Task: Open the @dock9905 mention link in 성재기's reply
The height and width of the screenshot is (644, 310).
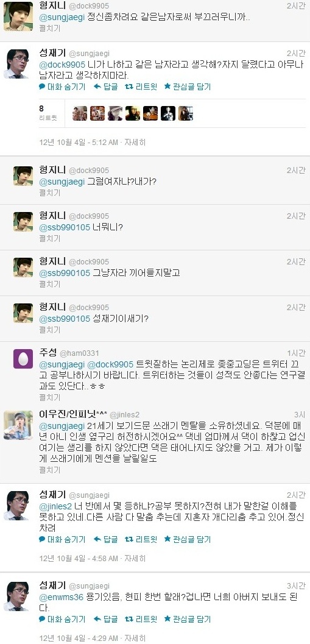Action: click(x=62, y=65)
